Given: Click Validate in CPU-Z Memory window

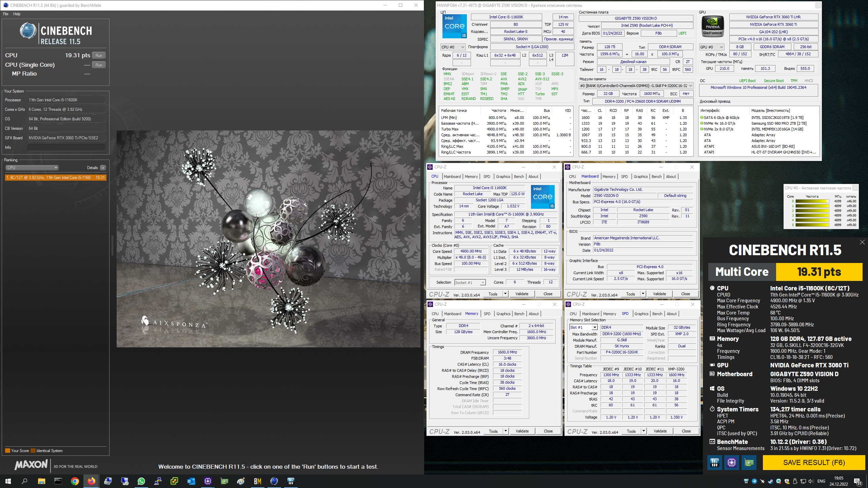Looking at the screenshot, I should [522, 431].
